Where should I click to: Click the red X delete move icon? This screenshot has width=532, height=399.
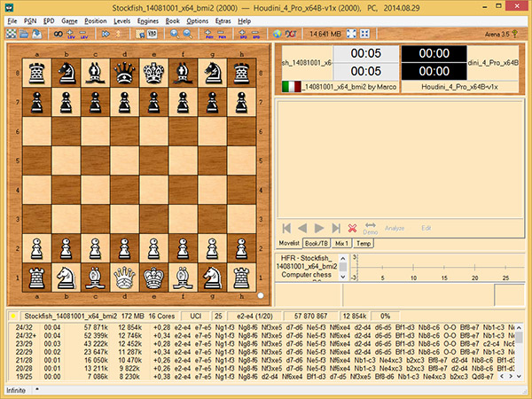pyautogui.click(x=352, y=228)
